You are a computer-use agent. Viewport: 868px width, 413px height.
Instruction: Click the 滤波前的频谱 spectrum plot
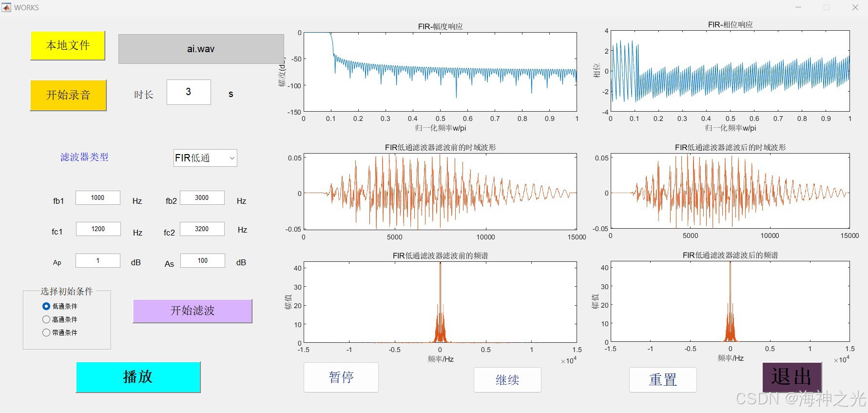pyautogui.click(x=440, y=302)
